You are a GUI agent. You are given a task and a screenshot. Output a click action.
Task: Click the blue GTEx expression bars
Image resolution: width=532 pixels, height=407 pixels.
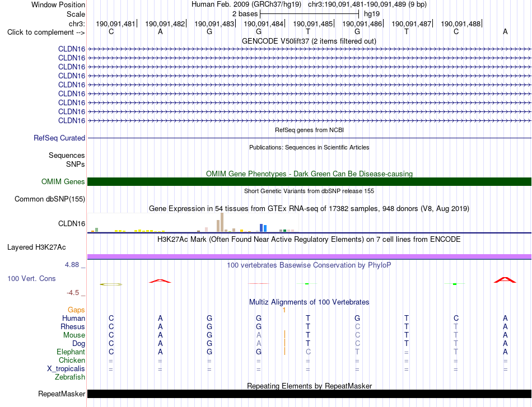263,228
